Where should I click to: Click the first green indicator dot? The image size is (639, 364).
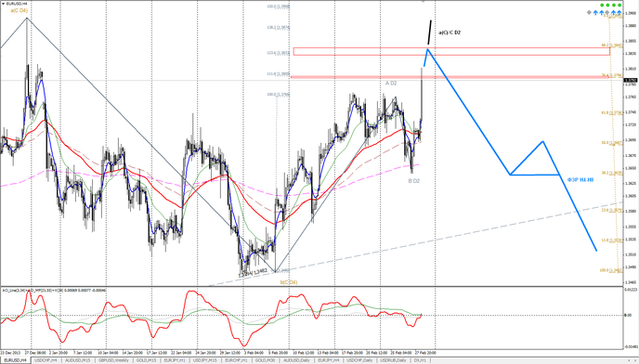coord(602,5)
